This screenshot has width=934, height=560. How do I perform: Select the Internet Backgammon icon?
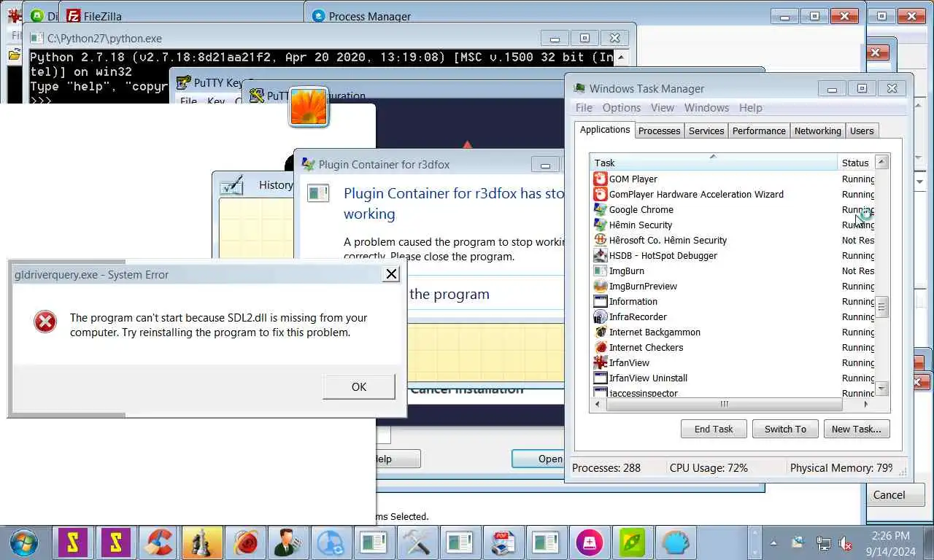601,332
